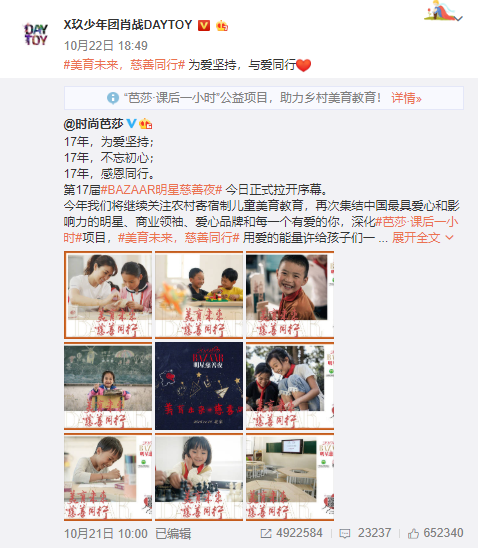Visit @时尚芭莎 account link
Screen dimensions: 478x548
point(93,124)
